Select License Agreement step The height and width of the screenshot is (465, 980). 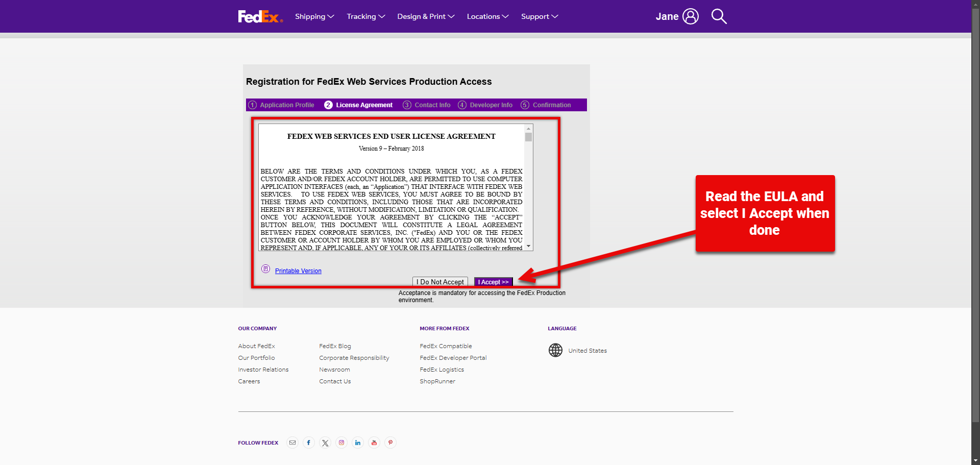click(x=358, y=105)
